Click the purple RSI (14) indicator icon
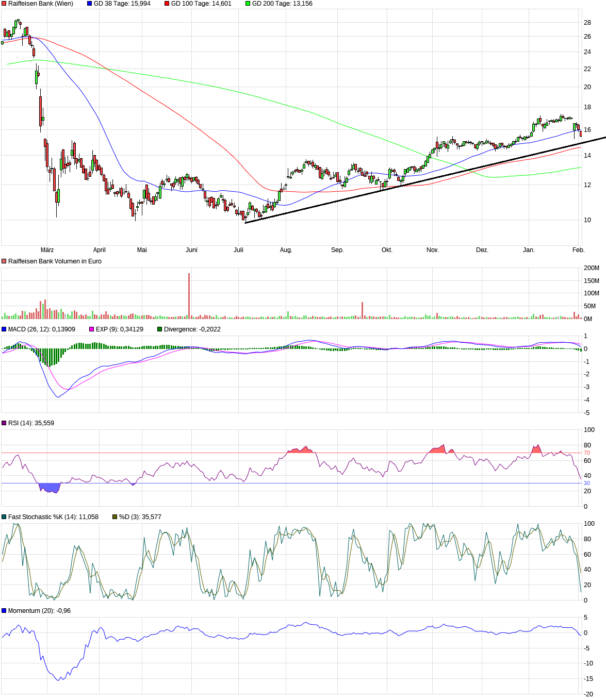The image size is (606, 700). (x=4, y=422)
